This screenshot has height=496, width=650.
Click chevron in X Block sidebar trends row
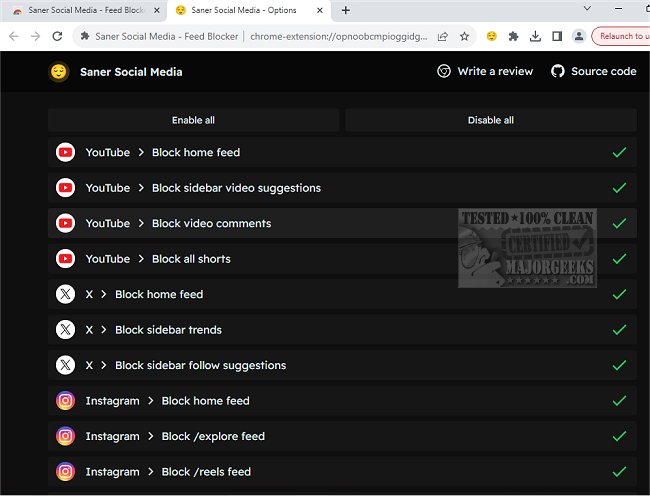coord(104,330)
